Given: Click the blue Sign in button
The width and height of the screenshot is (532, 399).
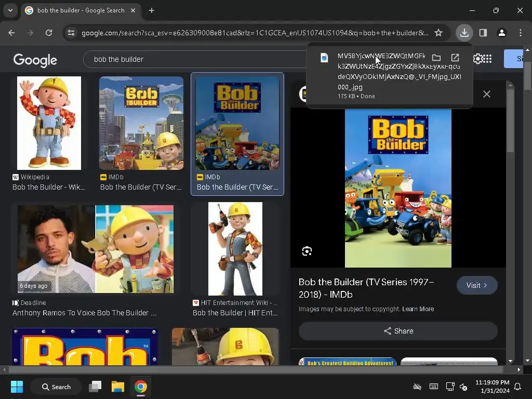Looking at the screenshot, I should click(x=514, y=59).
